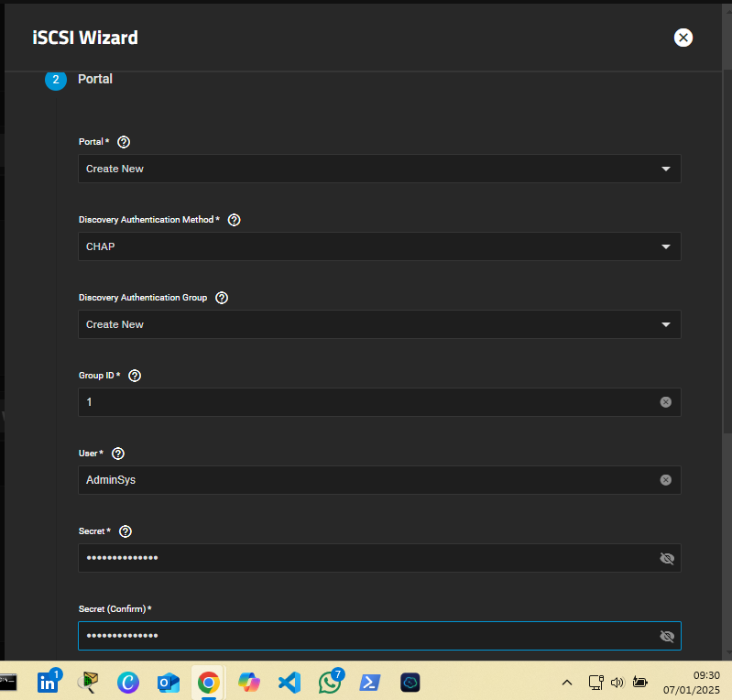Open the mail envelope app in taskbar

pyautogui.click(x=88, y=683)
